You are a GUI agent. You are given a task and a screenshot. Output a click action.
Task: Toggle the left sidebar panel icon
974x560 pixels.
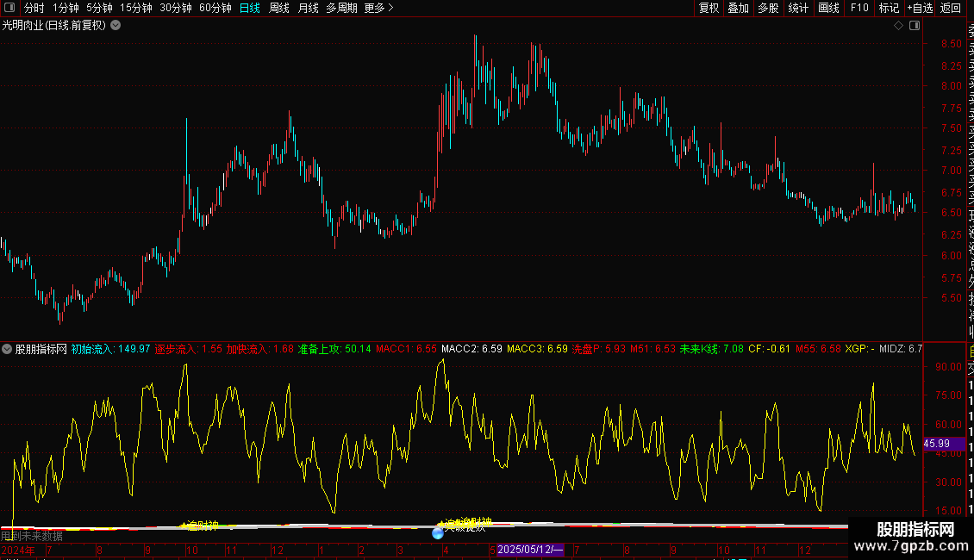[9, 8]
